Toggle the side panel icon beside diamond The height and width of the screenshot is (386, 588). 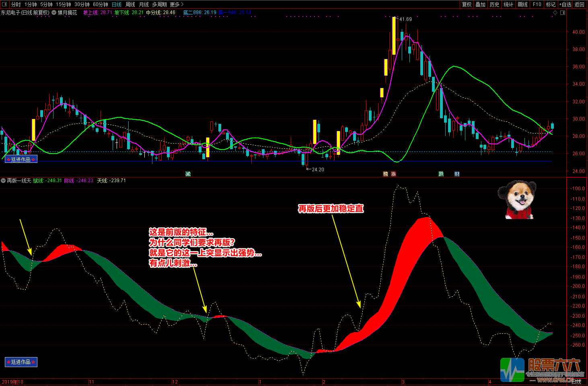pos(563,13)
